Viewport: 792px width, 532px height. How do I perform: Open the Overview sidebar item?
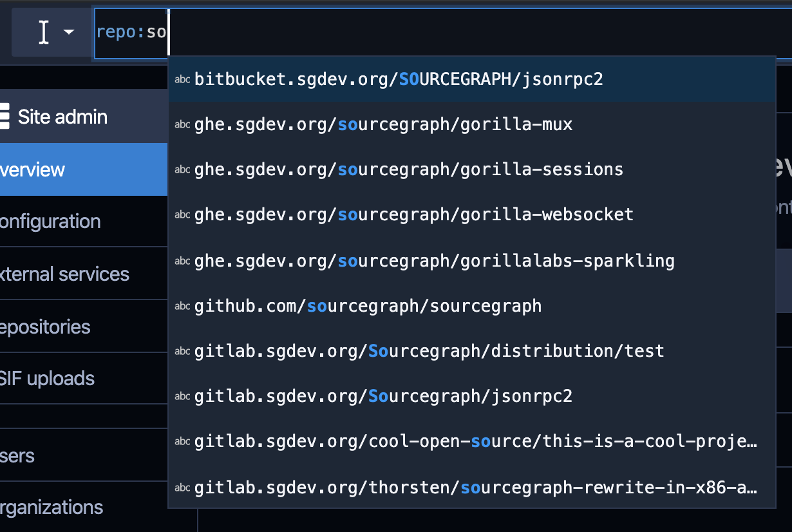[x=84, y=169]
